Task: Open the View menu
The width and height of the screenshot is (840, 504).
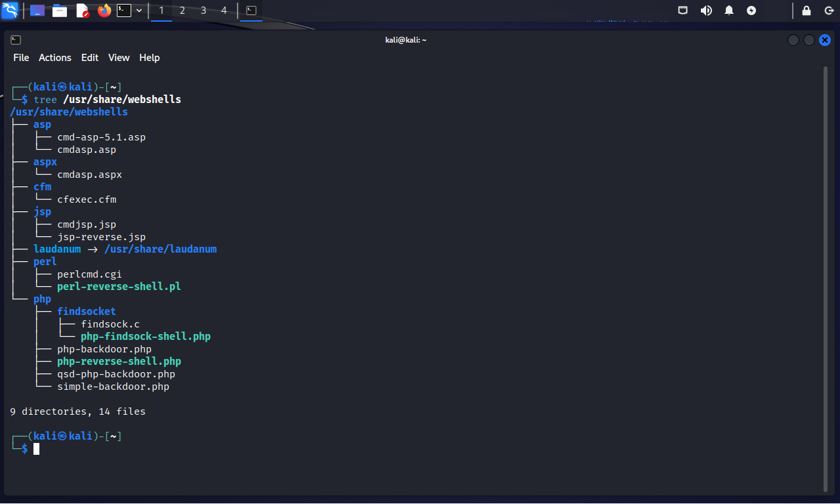Action: coord(119,58)
